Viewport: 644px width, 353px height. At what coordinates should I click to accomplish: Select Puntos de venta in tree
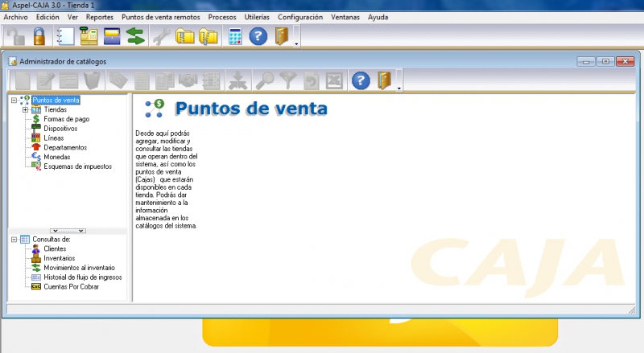[x=56, y=101]
